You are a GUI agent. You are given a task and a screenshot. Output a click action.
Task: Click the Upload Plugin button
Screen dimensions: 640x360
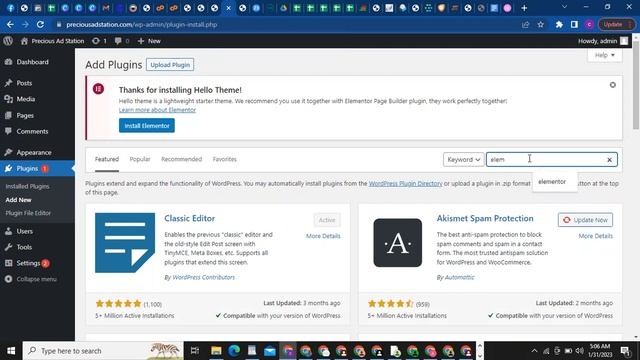coord(170,65)
